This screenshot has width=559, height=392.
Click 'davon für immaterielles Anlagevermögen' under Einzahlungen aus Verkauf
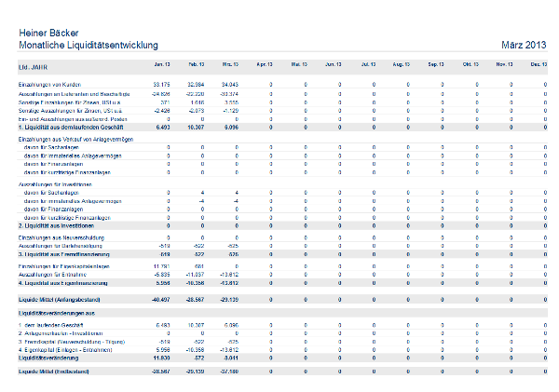click(73, 155)
